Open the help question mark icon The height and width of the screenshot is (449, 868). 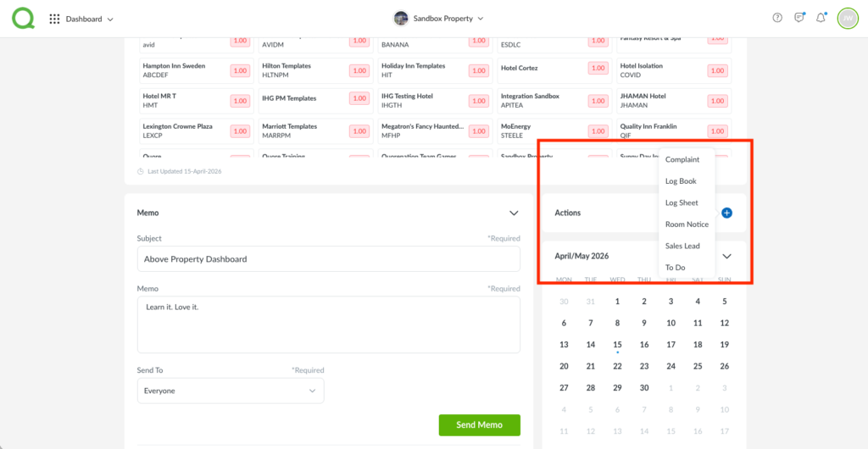click(x=777, y=18)
